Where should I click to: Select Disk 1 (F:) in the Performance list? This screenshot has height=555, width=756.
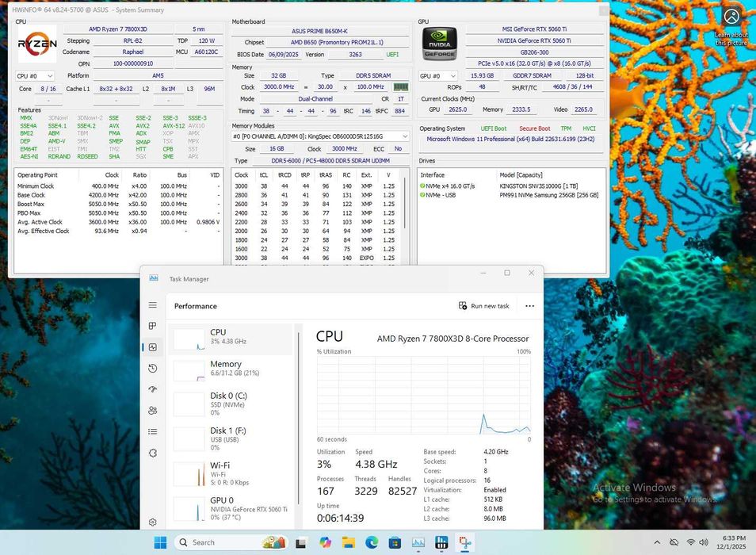click(x=231, y=438)
